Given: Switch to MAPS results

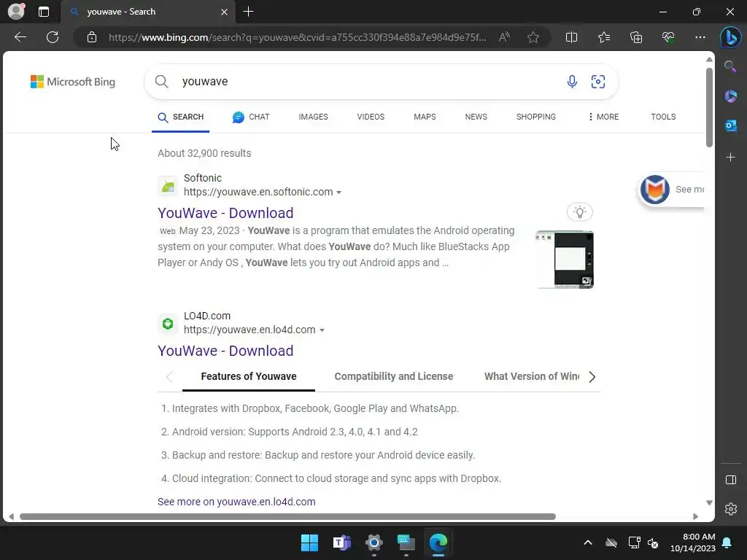Looking at the screenshot, I should [x=425, y=117].
